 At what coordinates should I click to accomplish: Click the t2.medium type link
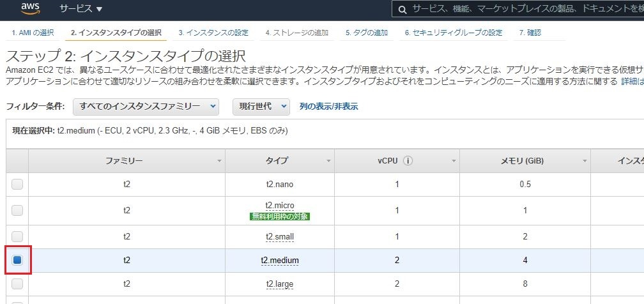[280, 260]
